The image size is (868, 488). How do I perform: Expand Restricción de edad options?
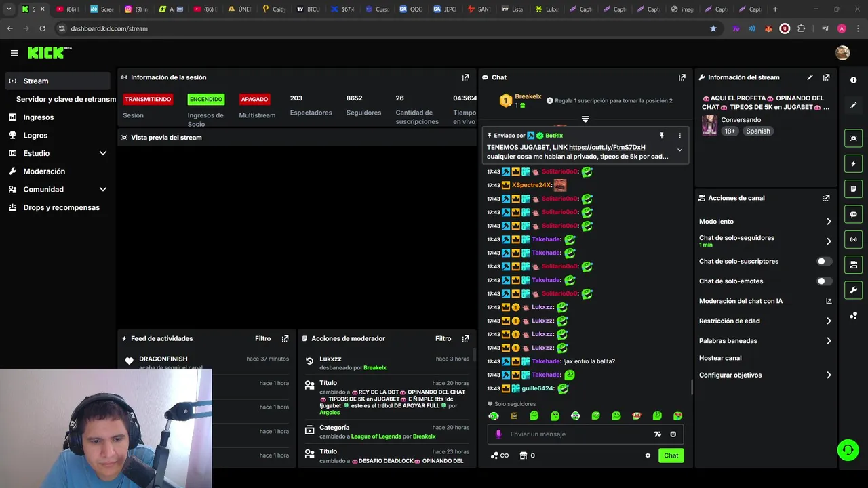[828, 321]
